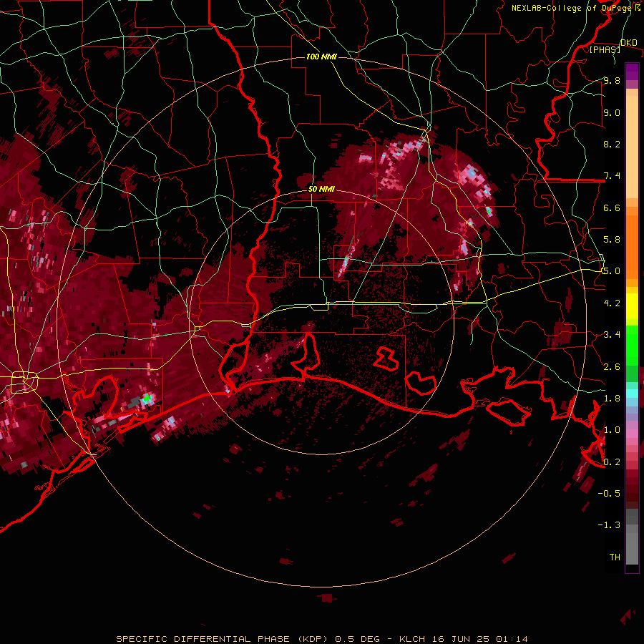Pick the cyan segment of the color bar

(x=632, y=394)
